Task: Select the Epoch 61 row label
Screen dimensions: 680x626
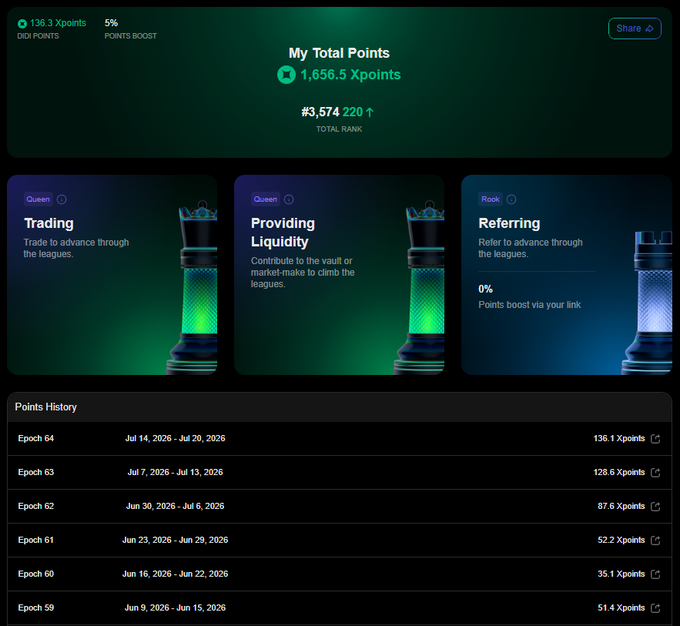Action: (x=36, y=540)
